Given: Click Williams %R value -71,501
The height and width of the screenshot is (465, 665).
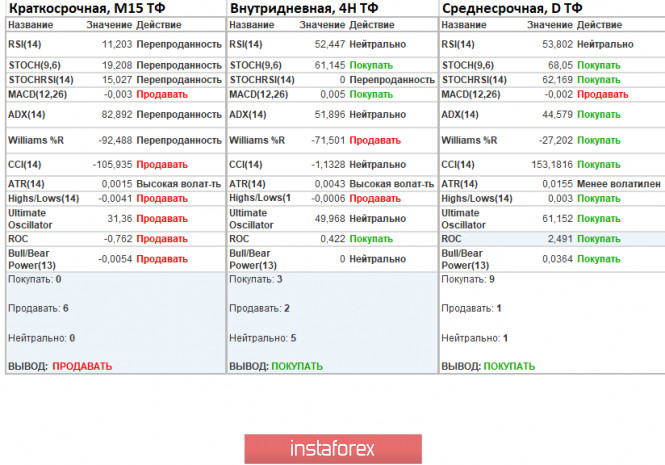Looking at the screenshot, I should [328, 140].
